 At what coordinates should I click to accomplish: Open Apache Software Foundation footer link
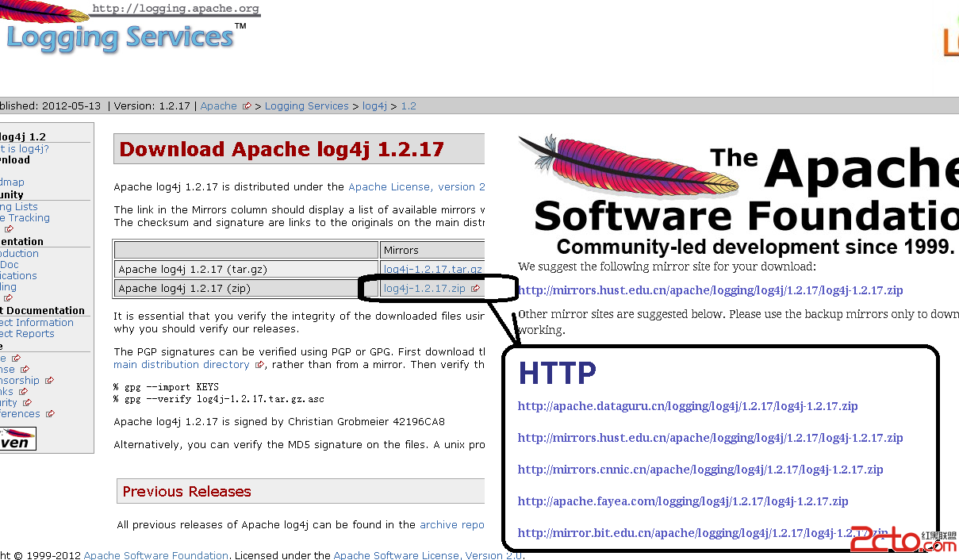pos(156,555)
